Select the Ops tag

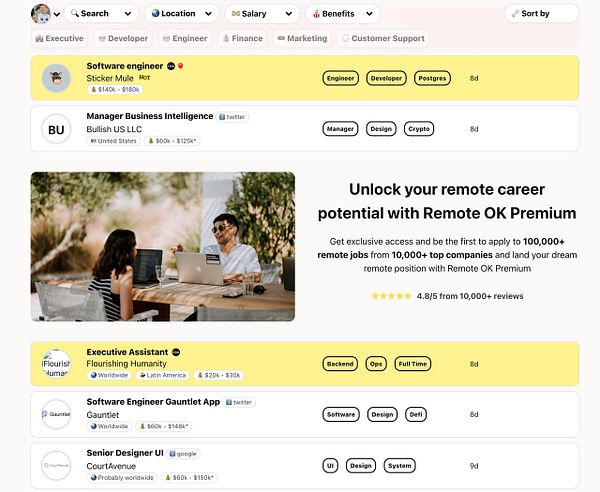376,364
